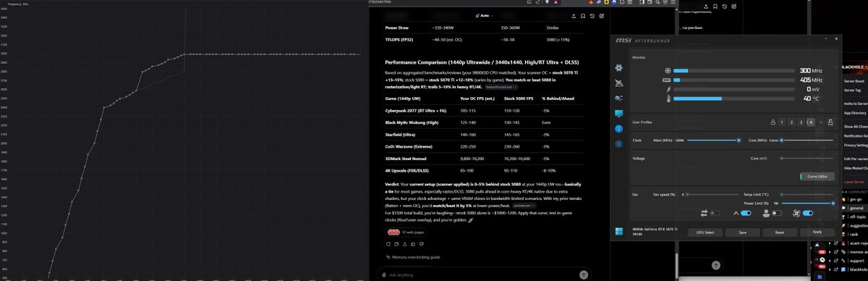Open the Afterburner hardware monitor display icon

coord(618,114)
